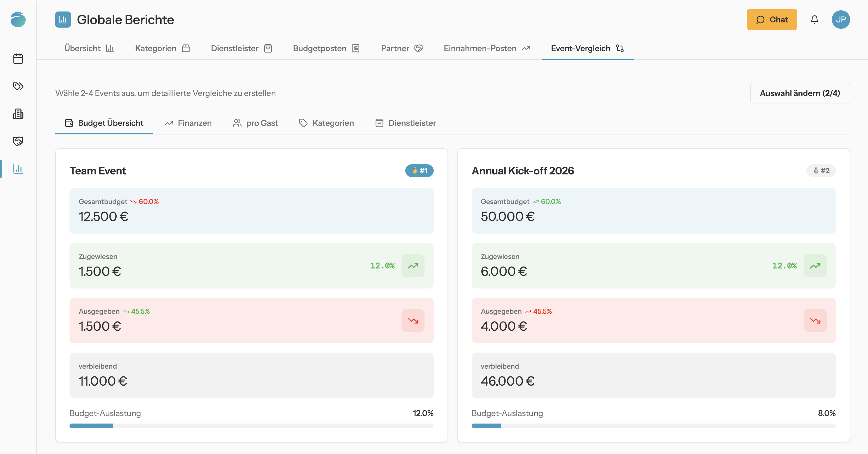Select the bar chart reports sidebar icon

coord(18,169)
